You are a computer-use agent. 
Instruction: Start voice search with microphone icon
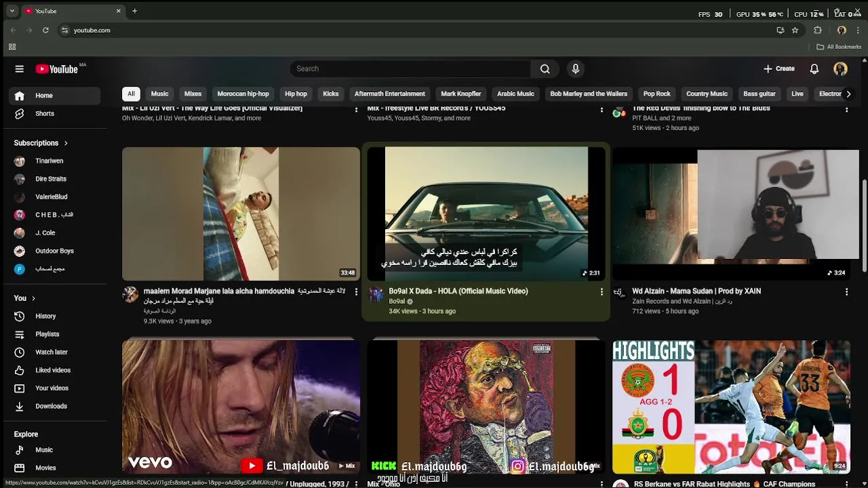point(576,68)
